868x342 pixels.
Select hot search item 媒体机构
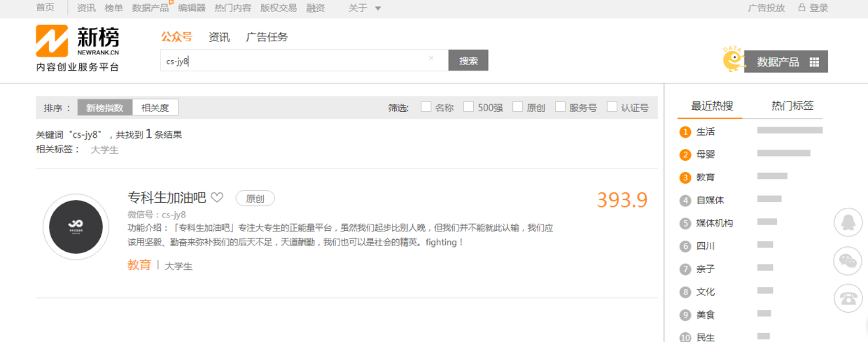coord(715,223)
